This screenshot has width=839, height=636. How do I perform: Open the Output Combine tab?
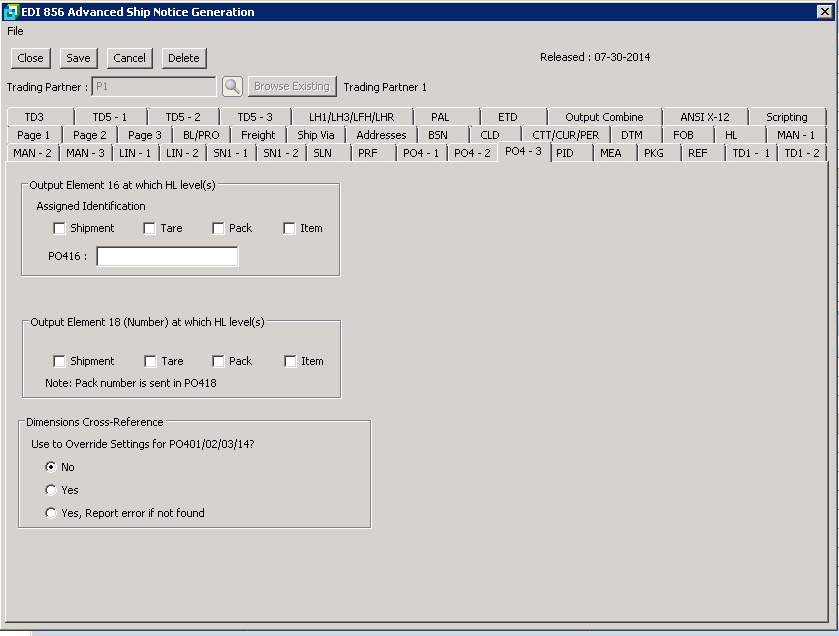(604, 117)
